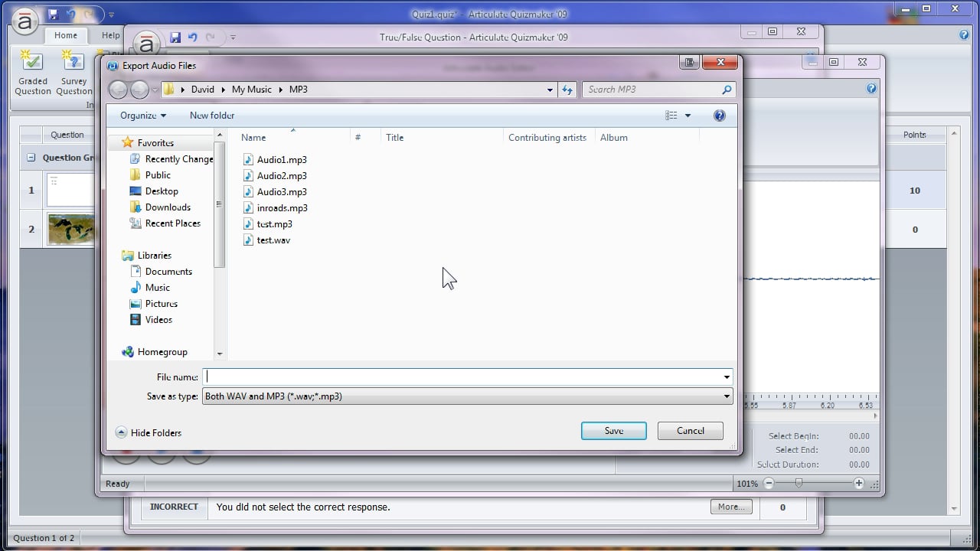Sort files by Contributing artists column
The height and width of the screenshot is (551, 980).
tap(547, 138)
